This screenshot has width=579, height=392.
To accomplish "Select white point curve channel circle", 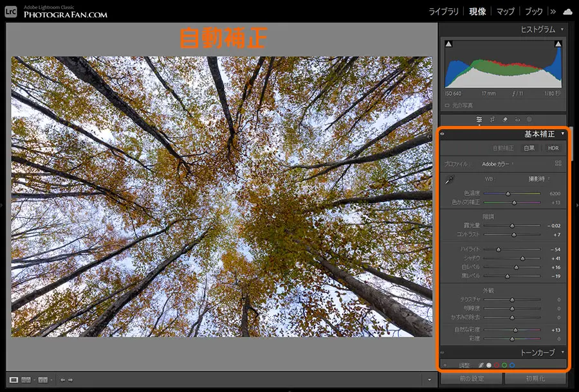I will pos(489,365).
